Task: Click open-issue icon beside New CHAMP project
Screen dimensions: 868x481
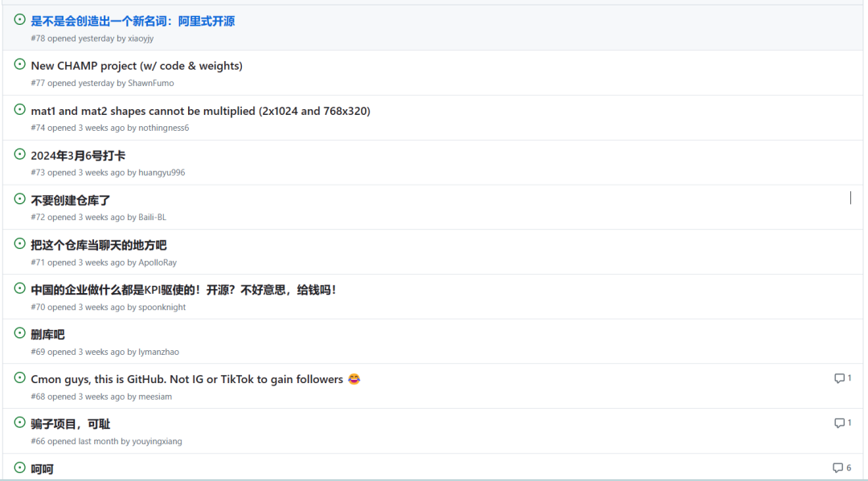Action: coord(20,65)
